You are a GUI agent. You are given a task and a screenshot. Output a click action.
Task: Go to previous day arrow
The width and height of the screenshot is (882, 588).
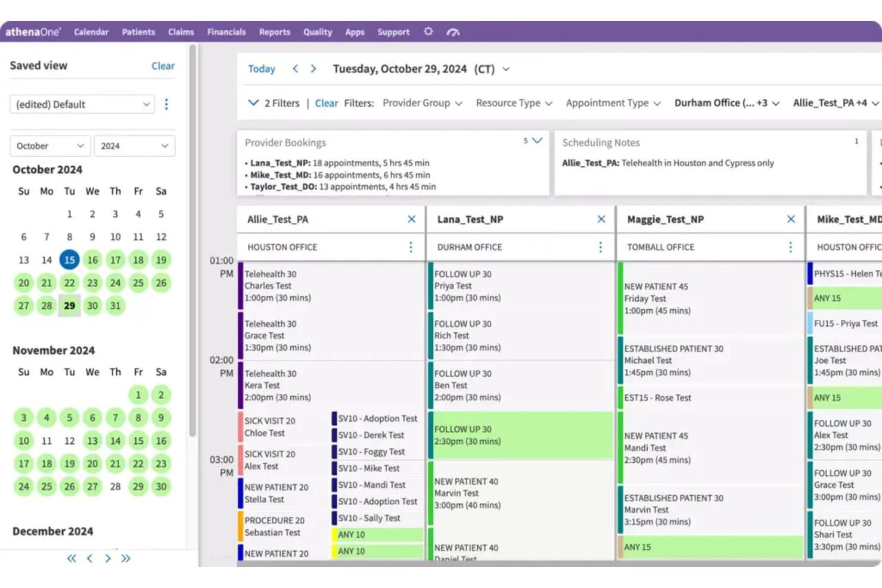(295, 69)
